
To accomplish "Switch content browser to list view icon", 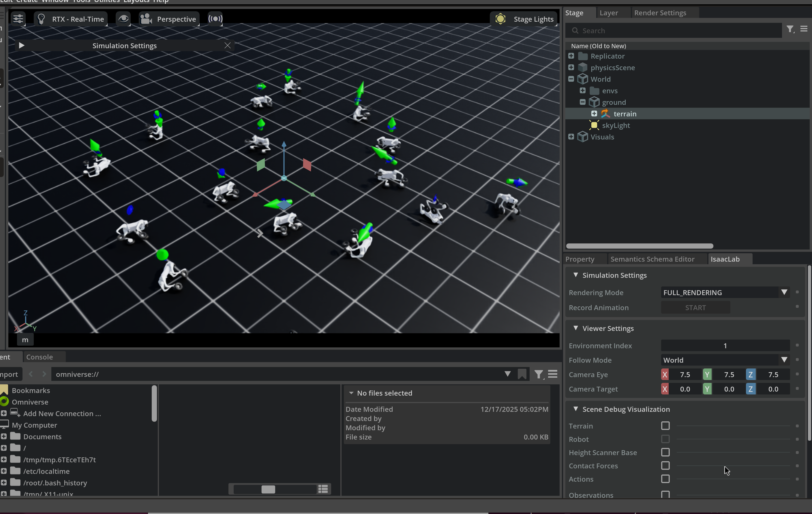I will click(323, 489).
